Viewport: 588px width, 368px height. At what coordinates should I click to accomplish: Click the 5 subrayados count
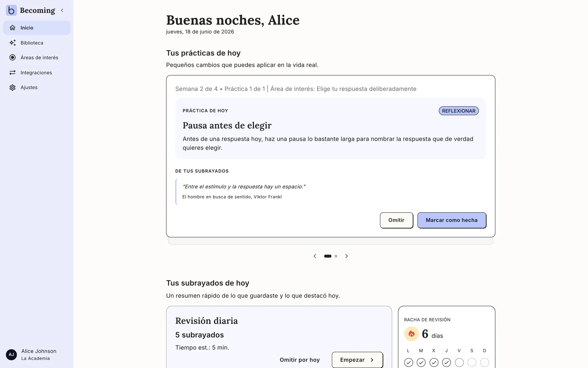click(x=200, y=335)
